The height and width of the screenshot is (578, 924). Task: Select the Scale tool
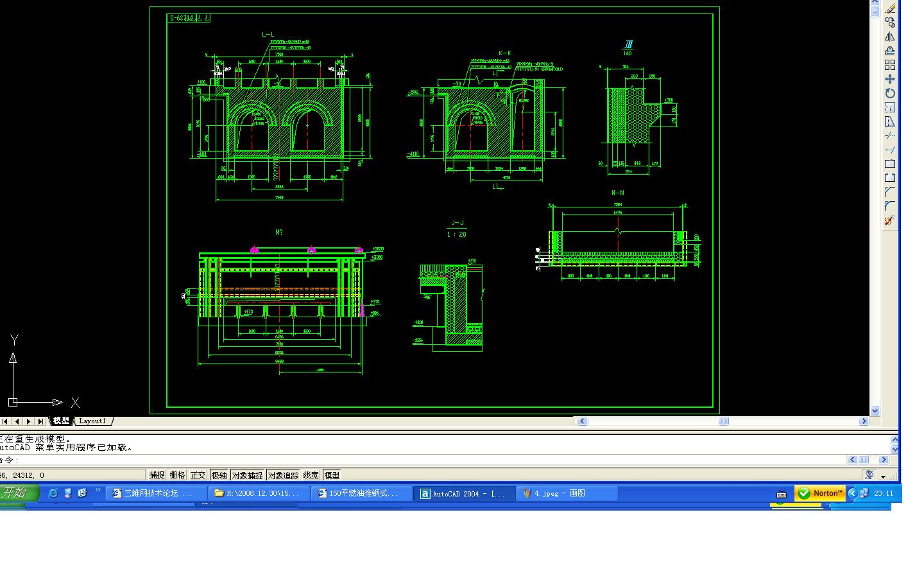click(x=890, y=107)
